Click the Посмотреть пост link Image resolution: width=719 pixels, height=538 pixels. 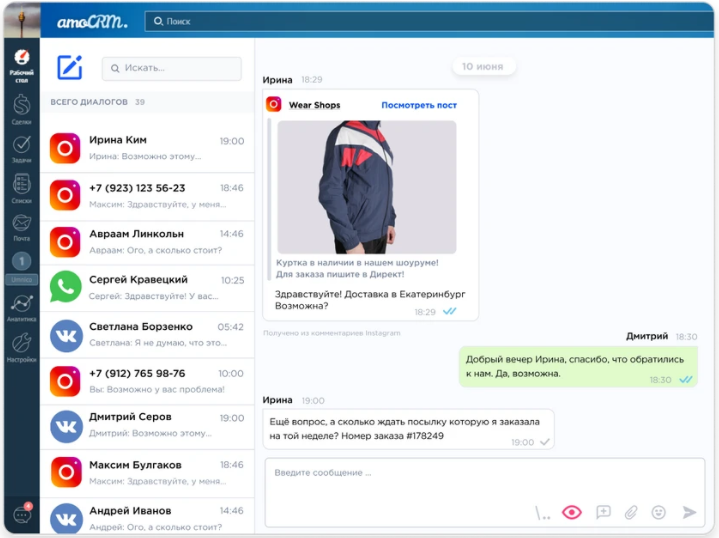[419, 105]
